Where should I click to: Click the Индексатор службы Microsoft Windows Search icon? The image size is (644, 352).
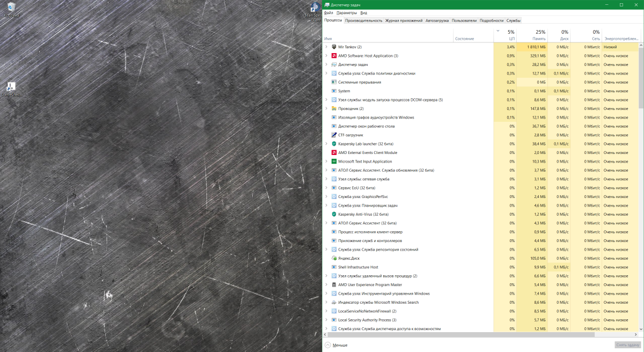pyautogui.click(x=334, y=302)
